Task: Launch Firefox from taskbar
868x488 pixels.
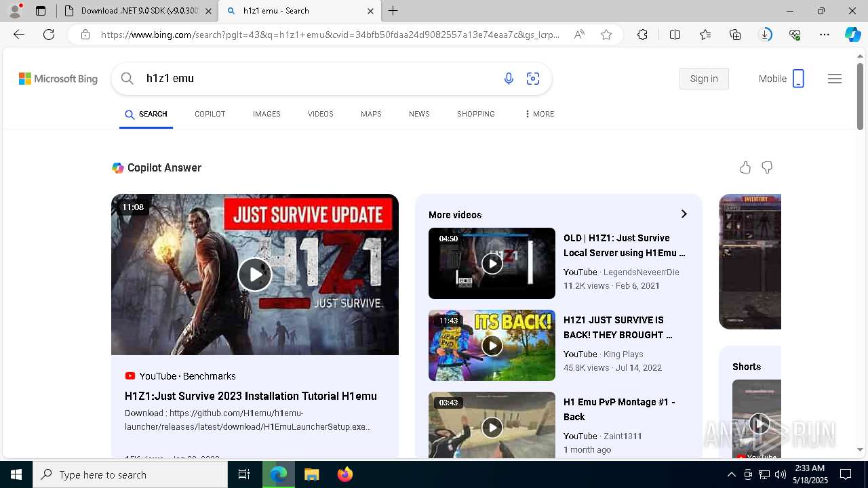Action: [x=345, y=474]
